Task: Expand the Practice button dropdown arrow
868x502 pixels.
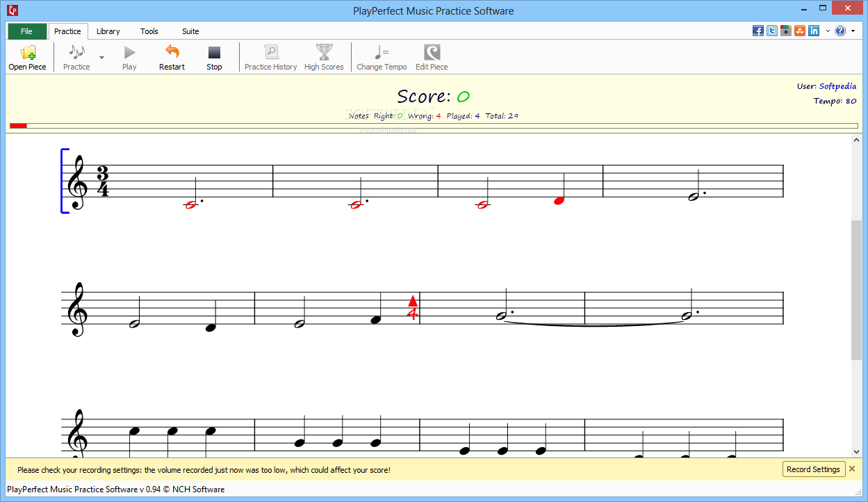Action: click(101, 58)
